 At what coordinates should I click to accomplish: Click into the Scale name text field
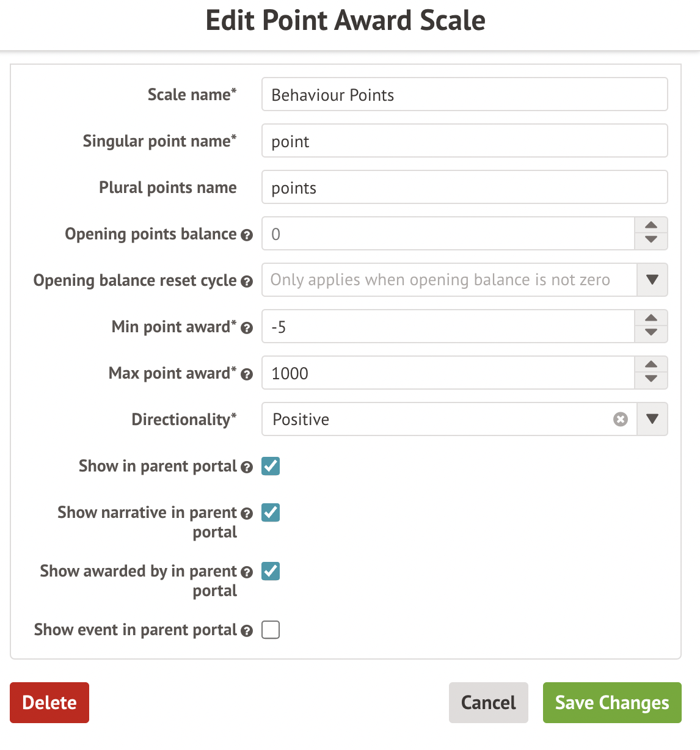click(x=464, y=95)
